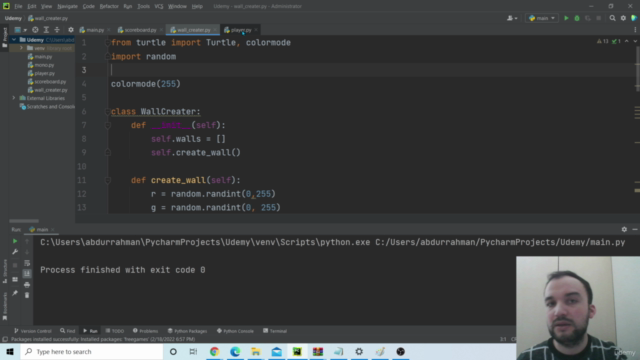640x360 pixels.
Task: Click Windows taskbar search box
Action: (x=92, y=351)
